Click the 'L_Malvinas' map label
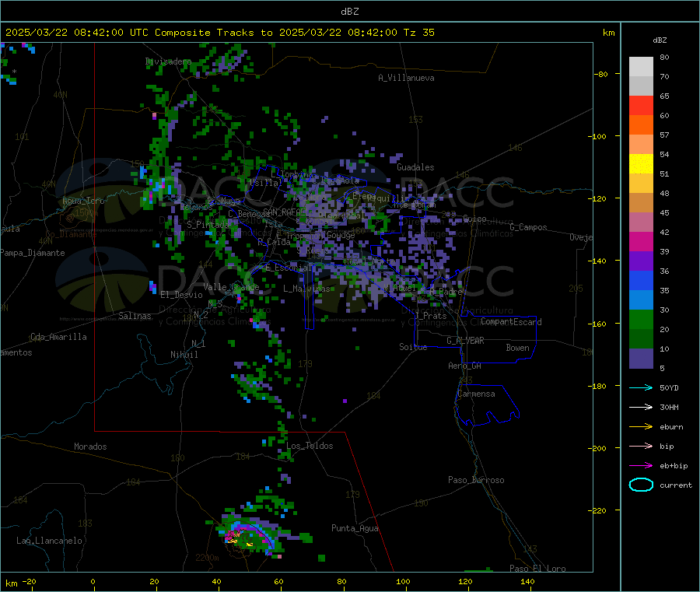Viewport: 700px width, 592px height. [x=306, y=289]
